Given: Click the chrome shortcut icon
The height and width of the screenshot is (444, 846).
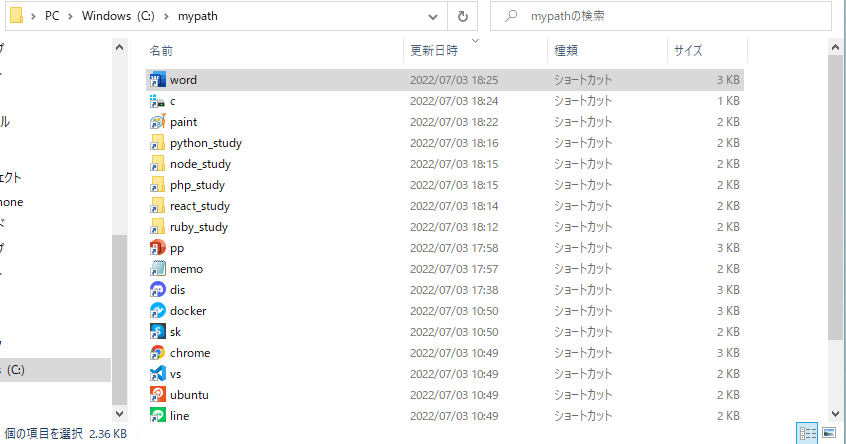Looking at the screenshot, I should click(x=158, y=353).
